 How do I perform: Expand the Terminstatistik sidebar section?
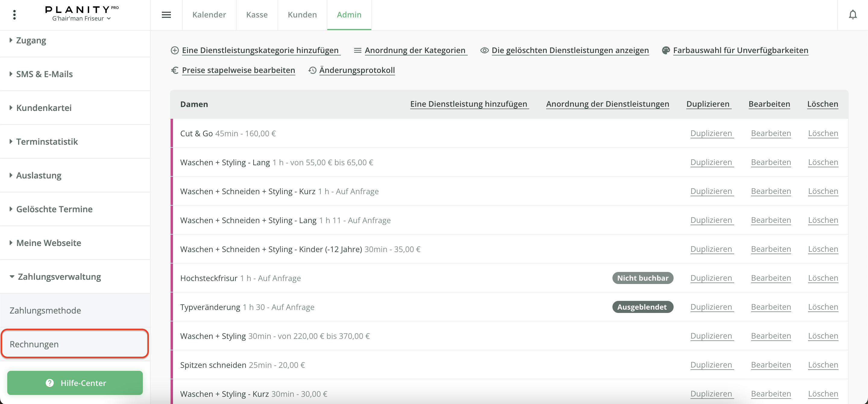pyautogui.click(x=47, y=141)
